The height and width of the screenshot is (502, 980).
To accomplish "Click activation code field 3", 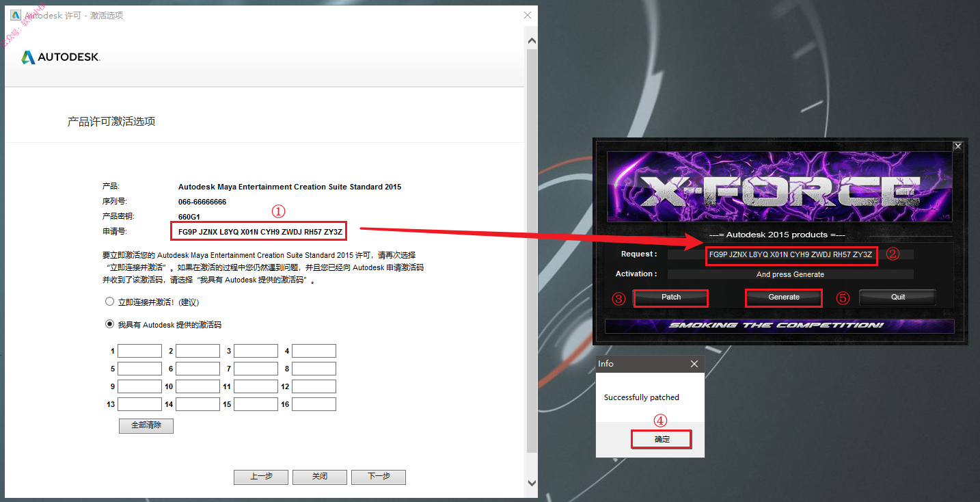I will [256, 351].
